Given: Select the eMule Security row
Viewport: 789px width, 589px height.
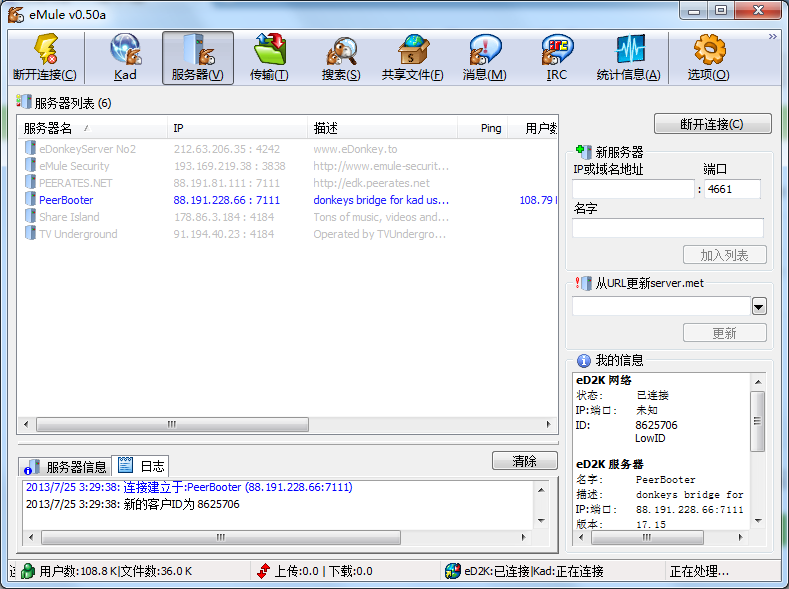Looking at the screenshot, I should [x=288, y=166].
